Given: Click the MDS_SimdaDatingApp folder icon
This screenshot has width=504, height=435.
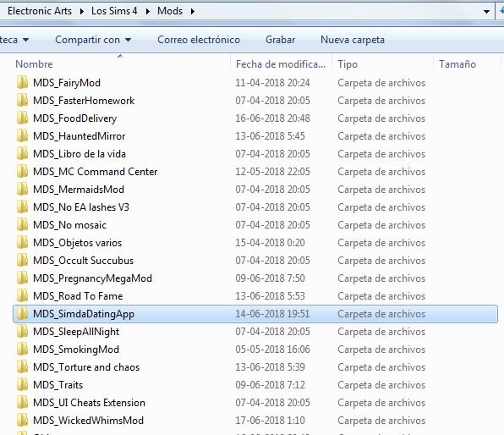Looking at the screenshot, I should (x=22, y=314).
